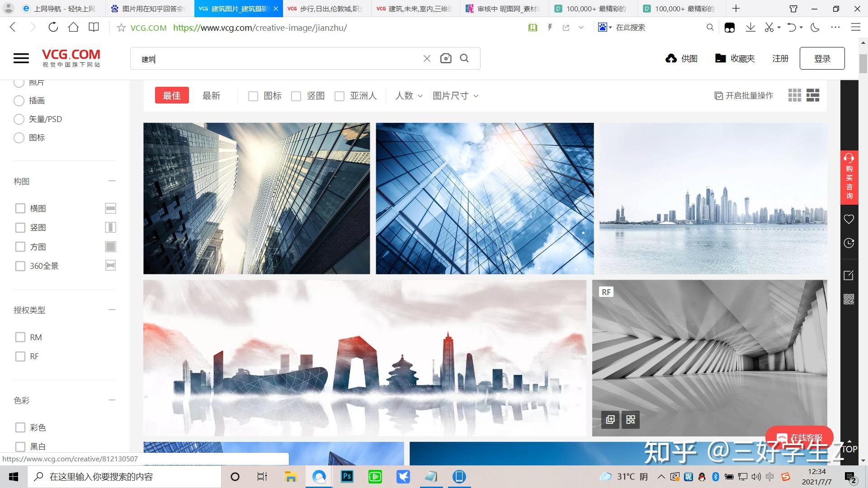Collapse the 色彩 filter section
Viewport: 868px width, 488px height.
[112, 400]
